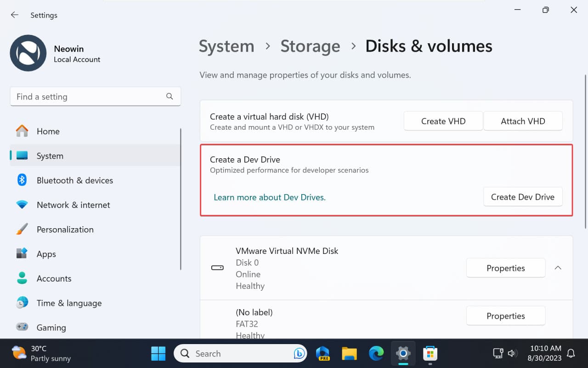Open the Apps settings section
The image size is (588, 368).
[46, 253]
